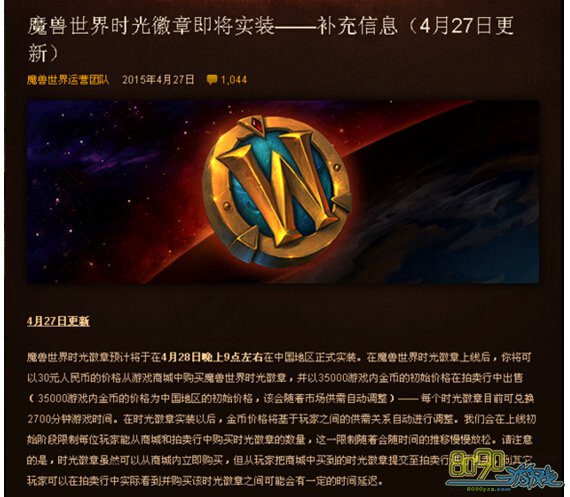Click the arrow notch on the token's lower left

247,236
